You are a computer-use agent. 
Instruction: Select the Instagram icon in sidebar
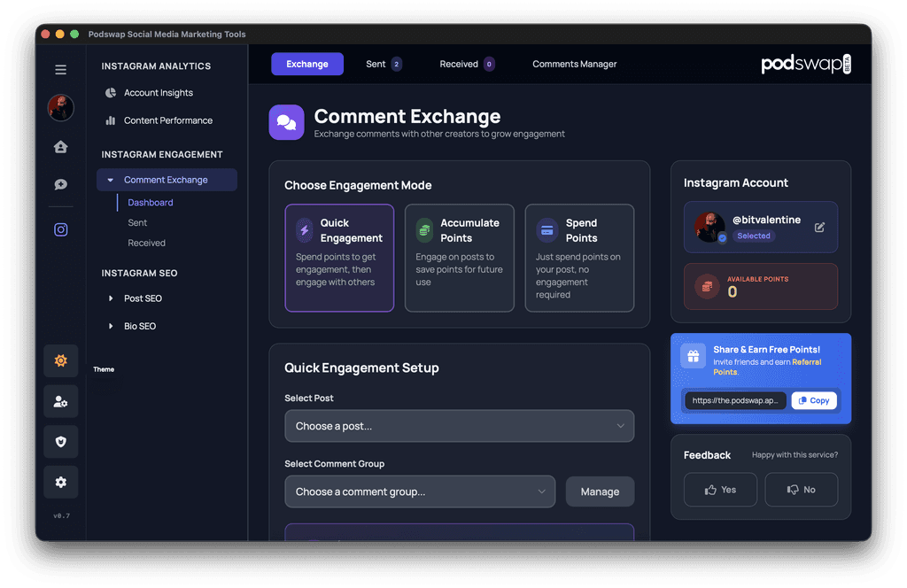pos(61,229)
